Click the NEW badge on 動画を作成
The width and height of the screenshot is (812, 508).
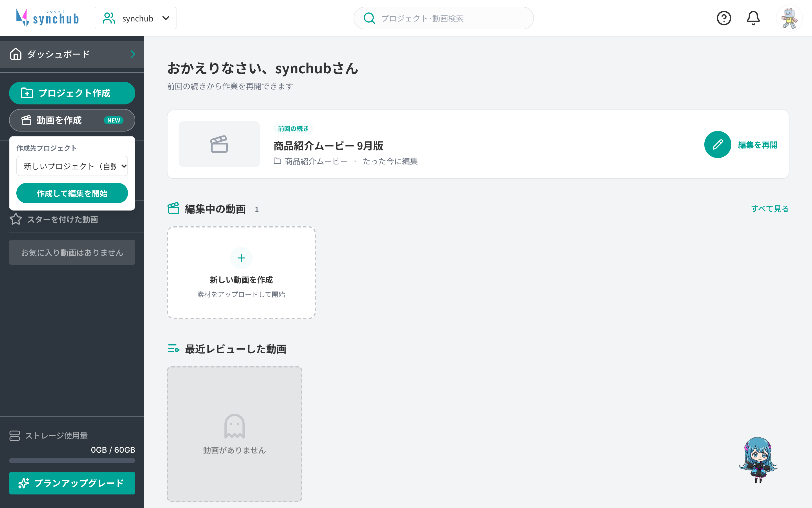tap(113, 120)
